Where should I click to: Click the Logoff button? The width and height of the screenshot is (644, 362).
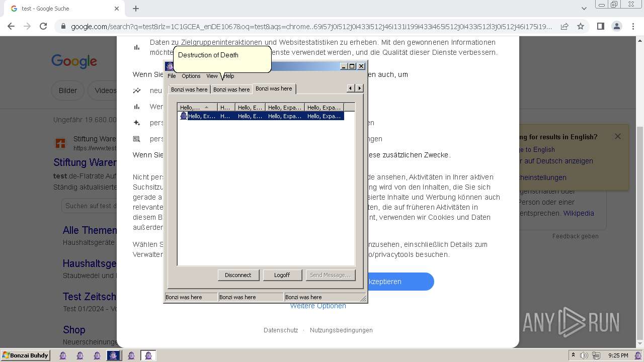[x=282, y=275]
